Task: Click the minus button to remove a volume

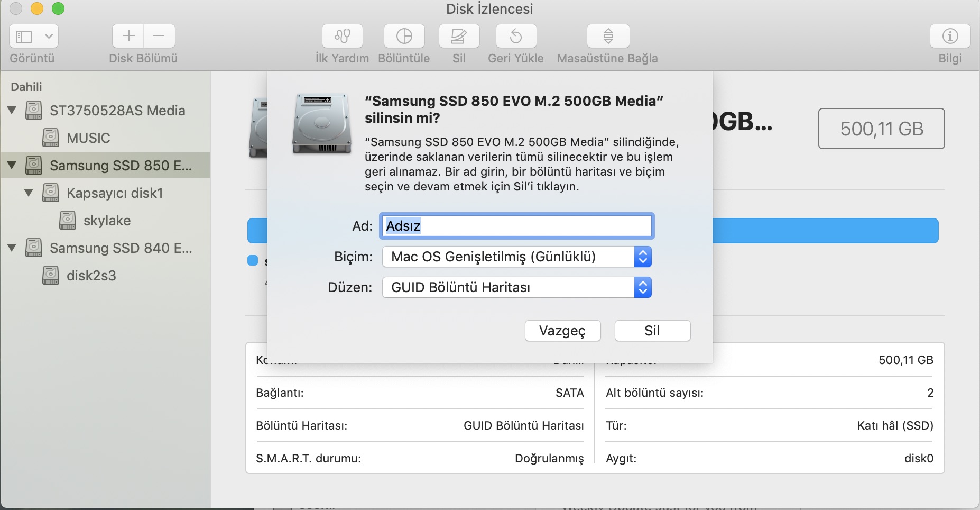Action: [x=159, y=37]
